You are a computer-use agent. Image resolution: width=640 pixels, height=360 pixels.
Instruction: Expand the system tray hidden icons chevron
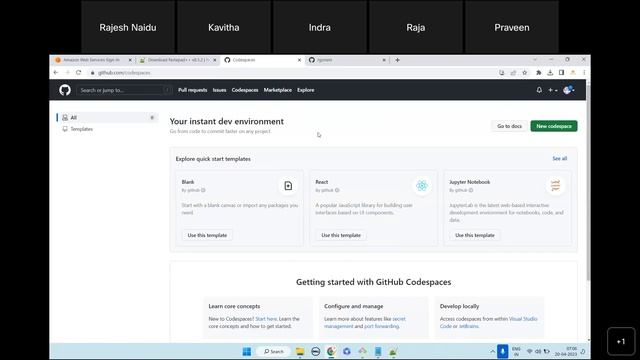click(493, 351)
